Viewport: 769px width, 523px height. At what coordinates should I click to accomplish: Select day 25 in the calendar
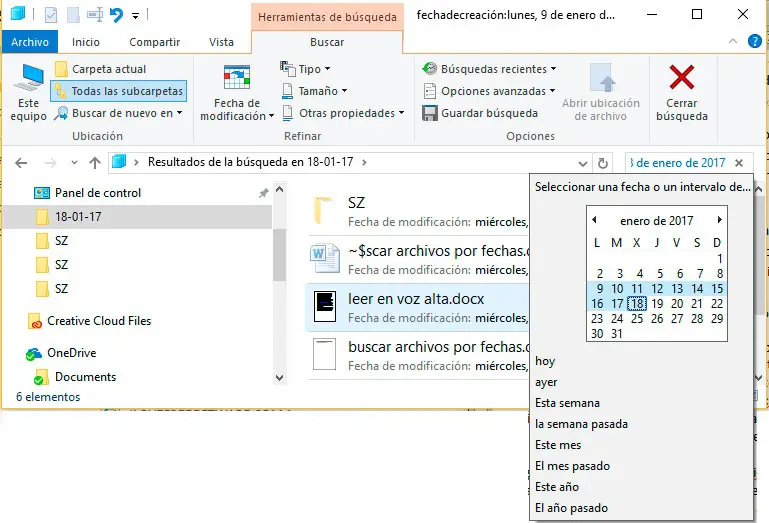(x=637, y=319)
